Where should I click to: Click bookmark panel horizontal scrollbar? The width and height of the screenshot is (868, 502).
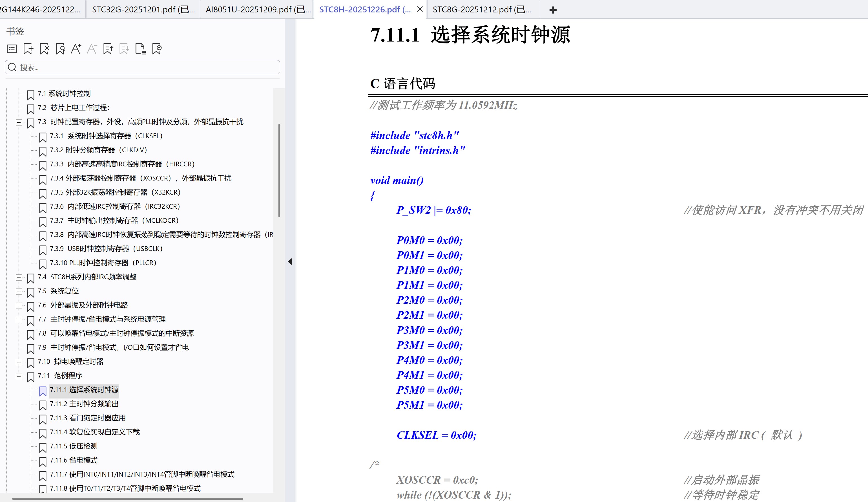(128, 499)
